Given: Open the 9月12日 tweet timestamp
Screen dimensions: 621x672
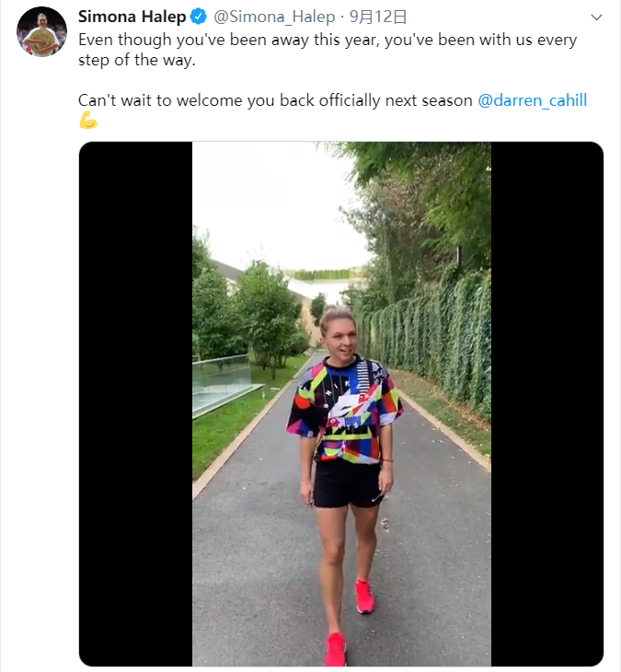Looking at the screenshot, I should pyautogui.click(x=378, y=17).
